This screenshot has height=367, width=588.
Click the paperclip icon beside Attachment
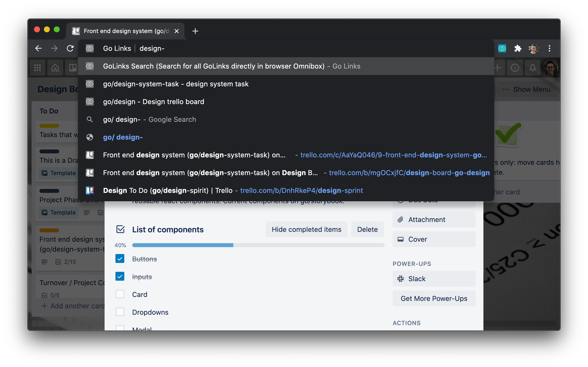point(401,220)
